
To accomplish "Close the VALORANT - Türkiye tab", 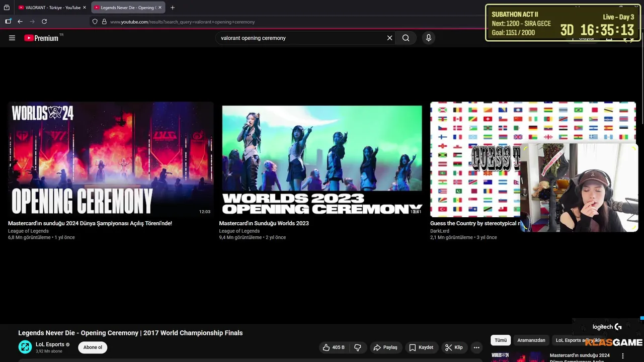I will (85, 8).
